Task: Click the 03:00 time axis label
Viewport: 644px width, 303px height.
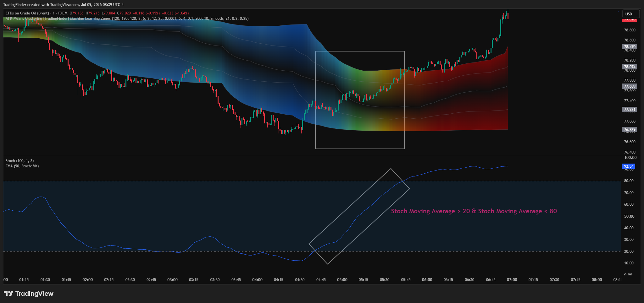Action: point(172,280)
